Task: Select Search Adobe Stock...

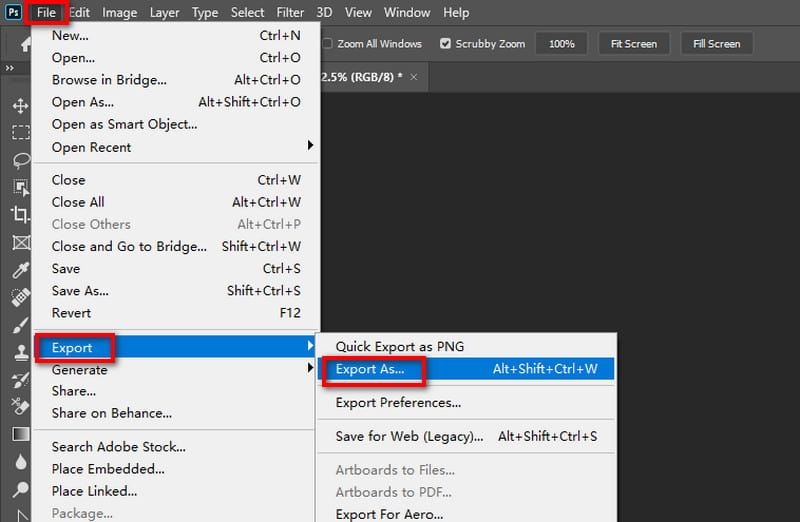Action: pos(176,446)
